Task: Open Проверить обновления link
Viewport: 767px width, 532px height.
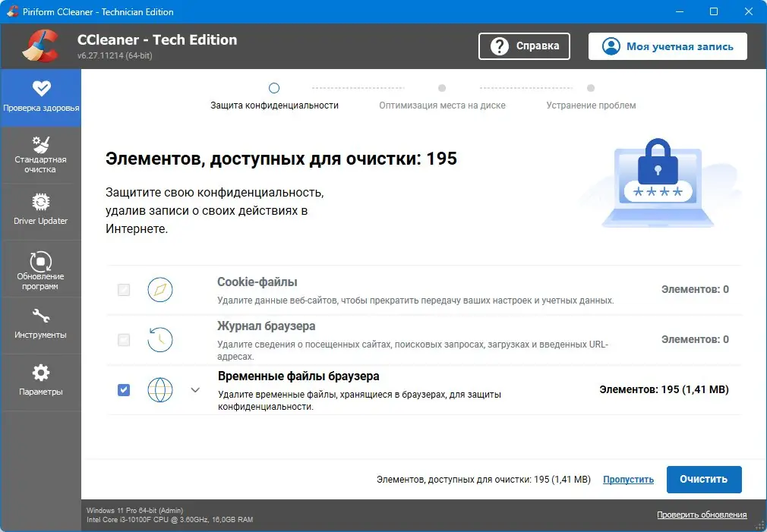Action: click(x=701, y=514)
